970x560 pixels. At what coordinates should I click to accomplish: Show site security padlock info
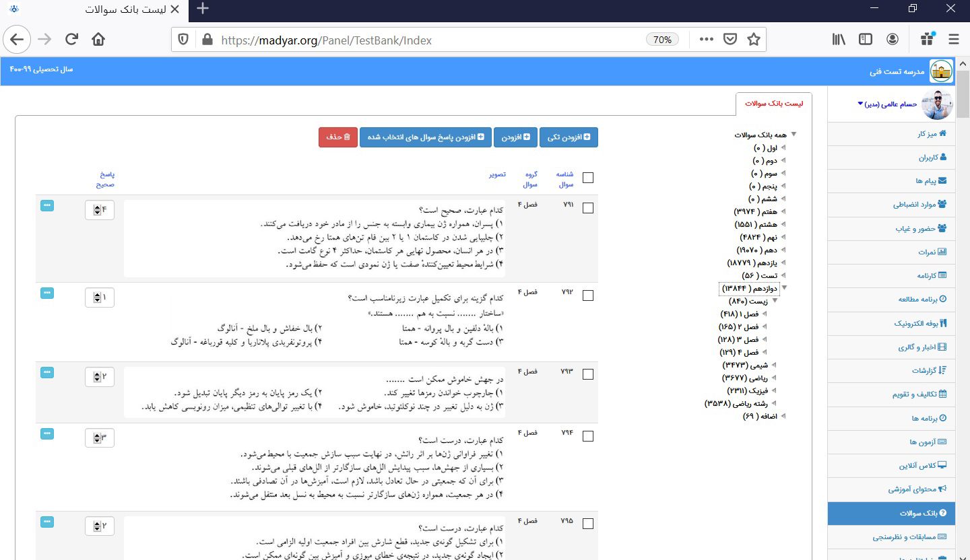[x=207, y=40]
